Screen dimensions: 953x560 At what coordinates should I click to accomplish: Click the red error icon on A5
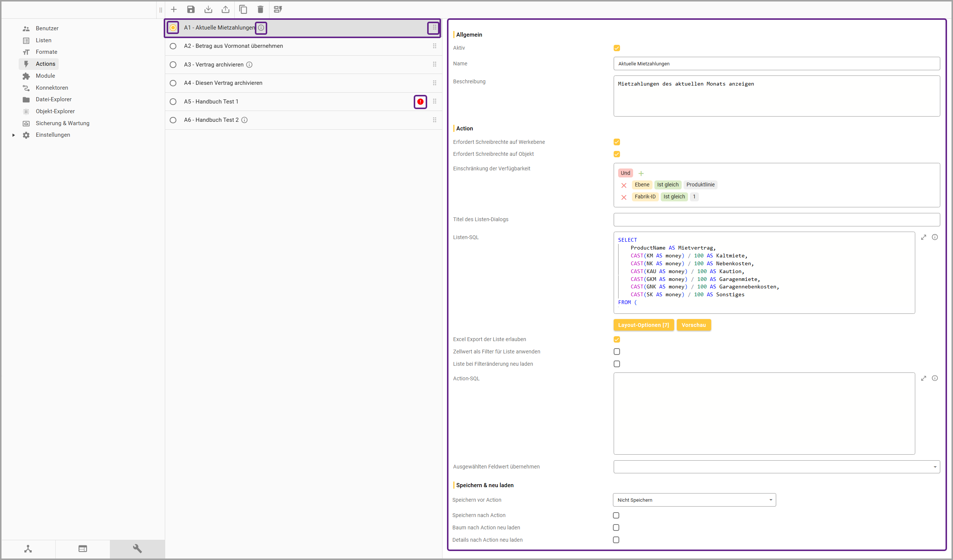(x=420, y=102)
